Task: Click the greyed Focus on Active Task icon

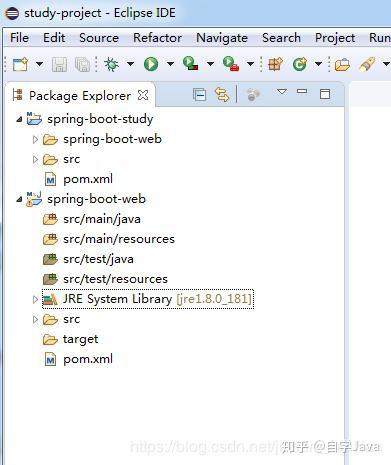Action: [x=253, y=95]
